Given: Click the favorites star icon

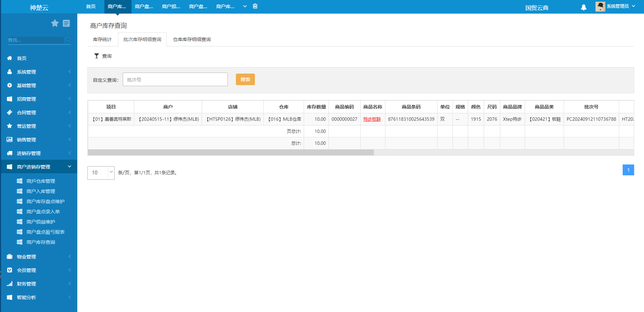Looking at the screenshot, I should 55,23.
